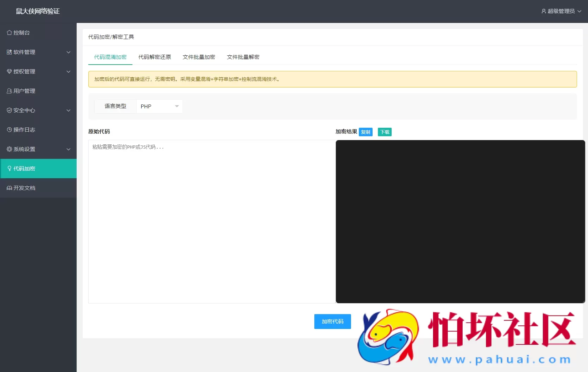The image size is (588, 372).
Task: Open 操作日志 via the clock icon
Action: pos(9,130)
